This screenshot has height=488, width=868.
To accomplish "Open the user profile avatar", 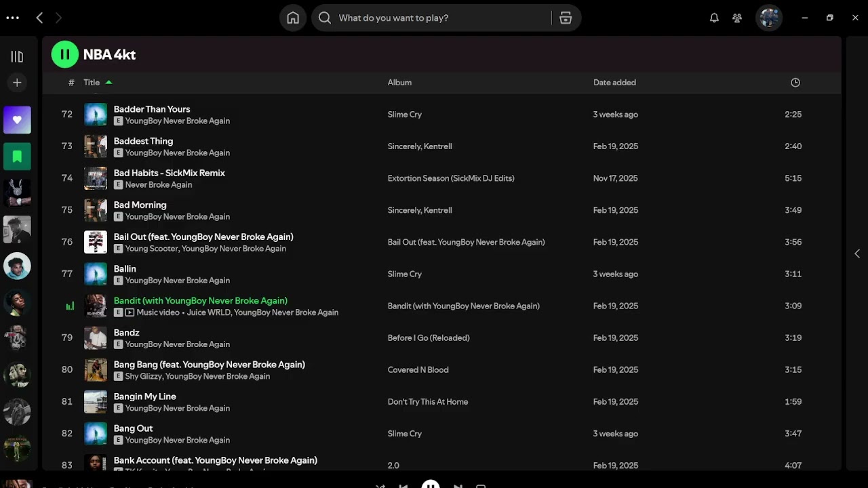I will (769, 18).
